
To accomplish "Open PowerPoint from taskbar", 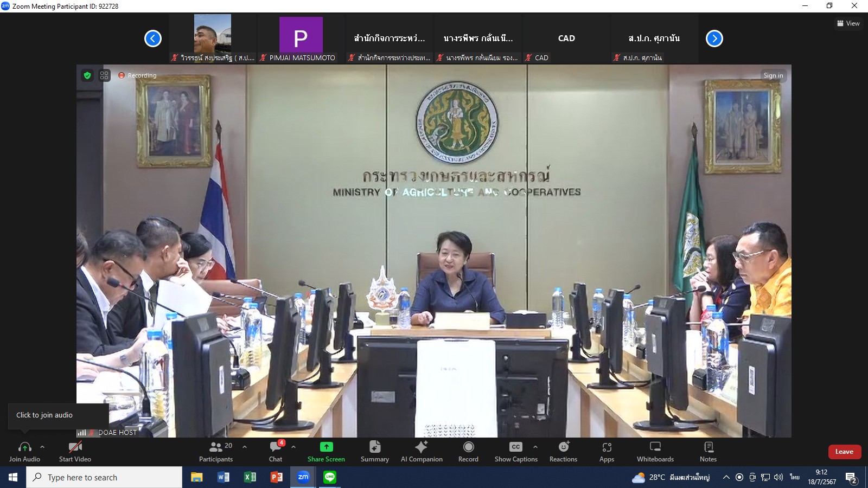I will (x=276, y=477).
